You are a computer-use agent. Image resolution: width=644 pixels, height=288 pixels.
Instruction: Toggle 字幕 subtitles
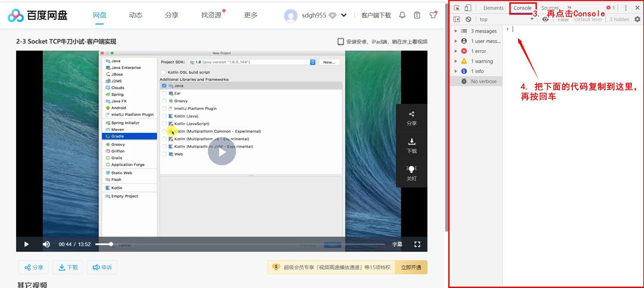tap(397, 244)
